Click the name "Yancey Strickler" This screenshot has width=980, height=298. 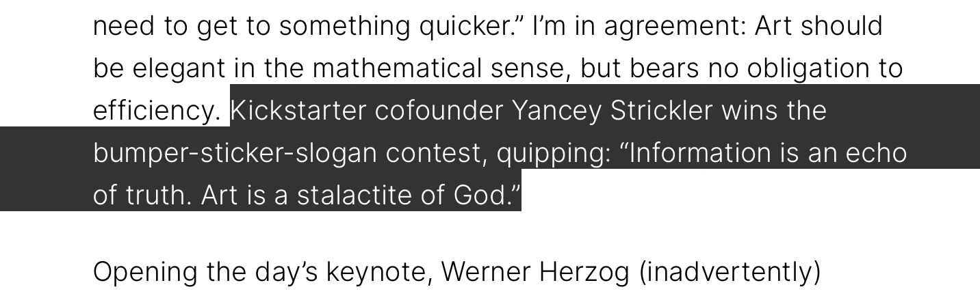coord(612,111)
